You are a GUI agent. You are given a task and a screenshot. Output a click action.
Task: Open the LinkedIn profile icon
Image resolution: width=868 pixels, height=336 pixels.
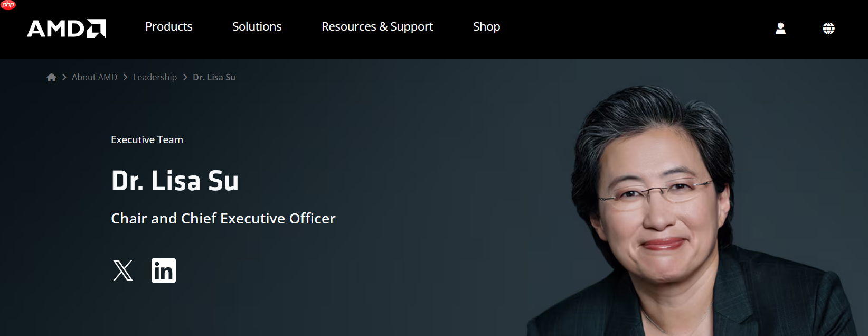164,270
